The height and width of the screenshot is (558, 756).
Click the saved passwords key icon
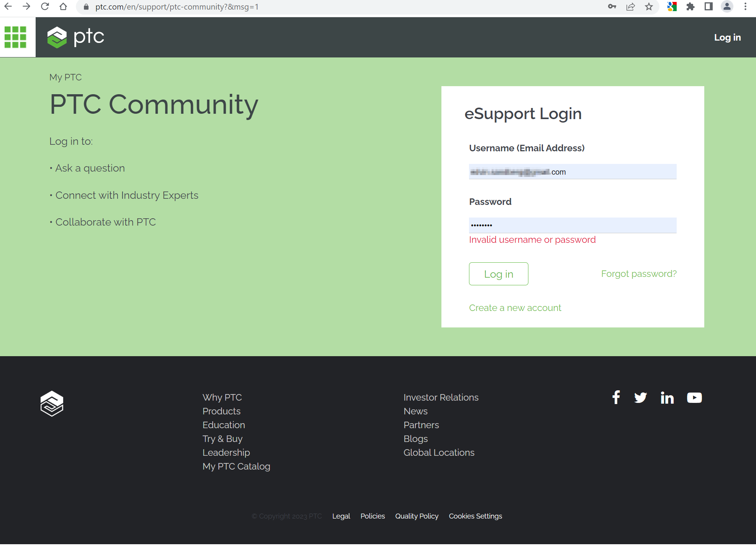click(612, 7)
